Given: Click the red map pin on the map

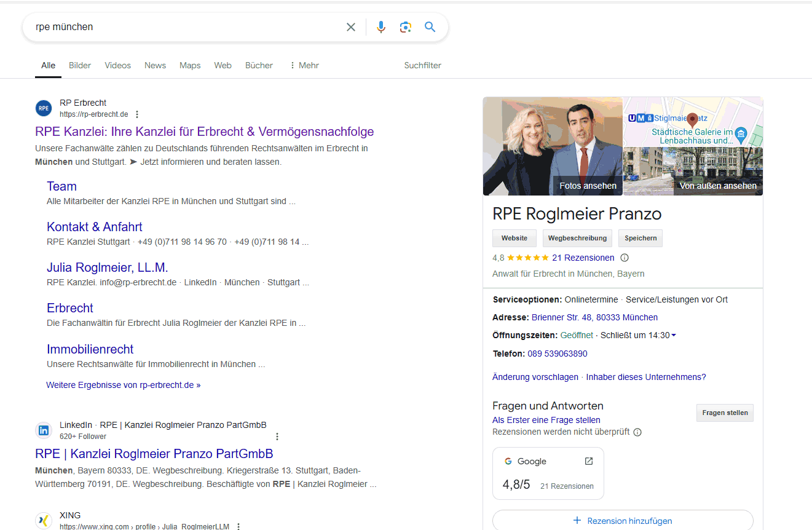Looking at the screenshot, I should [x=692, y=121].
